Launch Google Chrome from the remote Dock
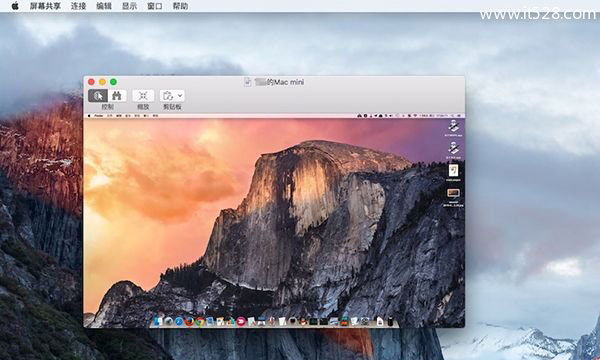 click(x=200, y=322)
